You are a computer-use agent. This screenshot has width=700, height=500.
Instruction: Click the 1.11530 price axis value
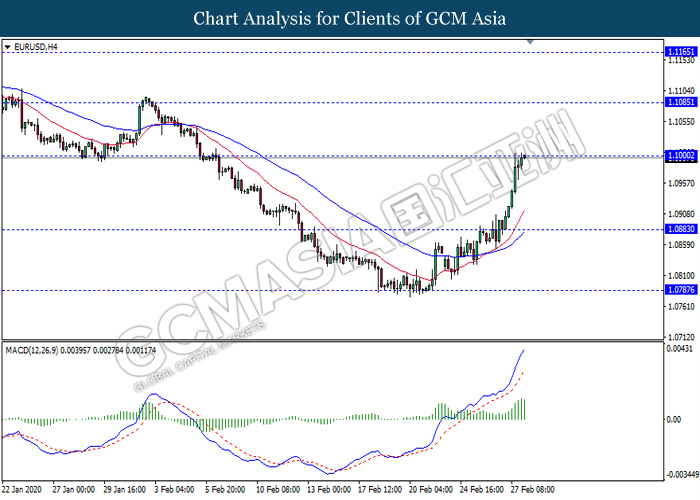681,61
